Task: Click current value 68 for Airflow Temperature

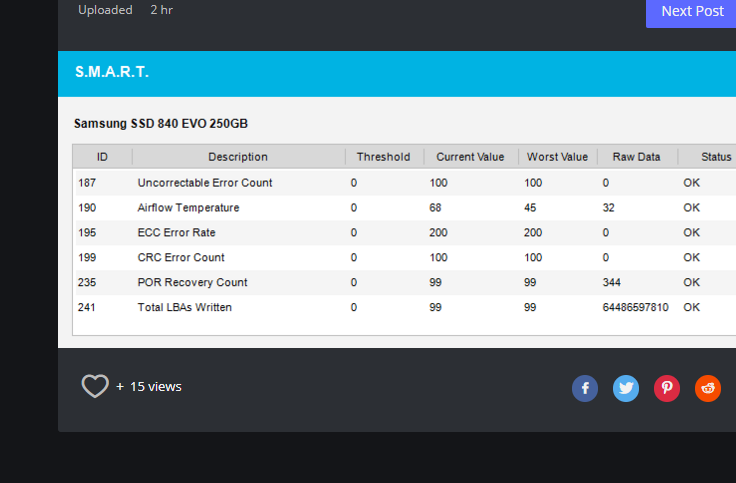Action: pos(435,207)
